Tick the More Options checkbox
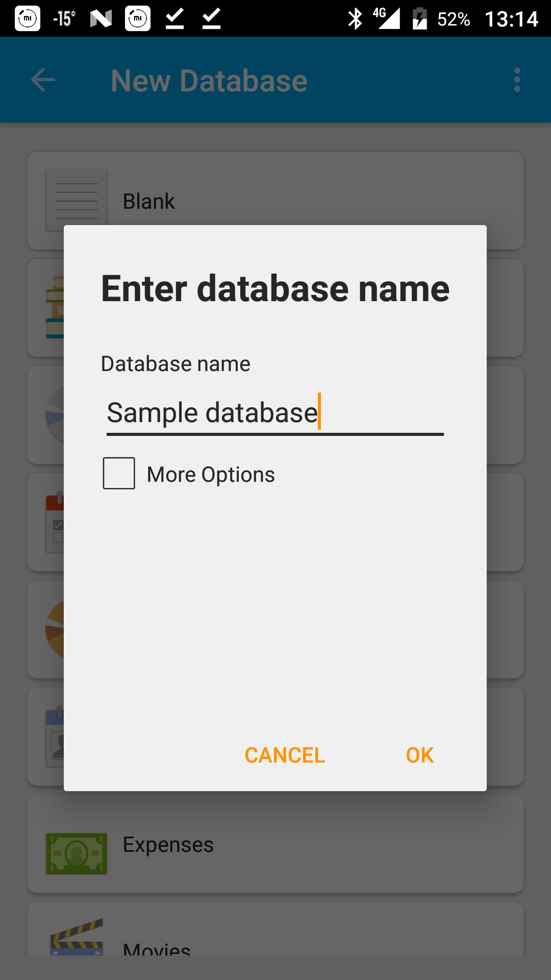Image resolution: width=551 pixels, height=980 pixels. coord(119,473)
